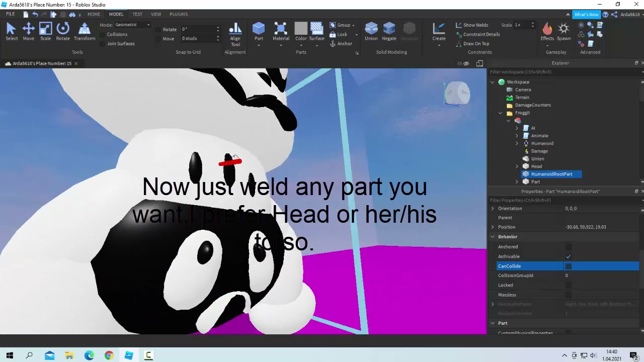The image size is (644, 362).
Task: Apply Negate to selected part
Action: click(389, 31)
